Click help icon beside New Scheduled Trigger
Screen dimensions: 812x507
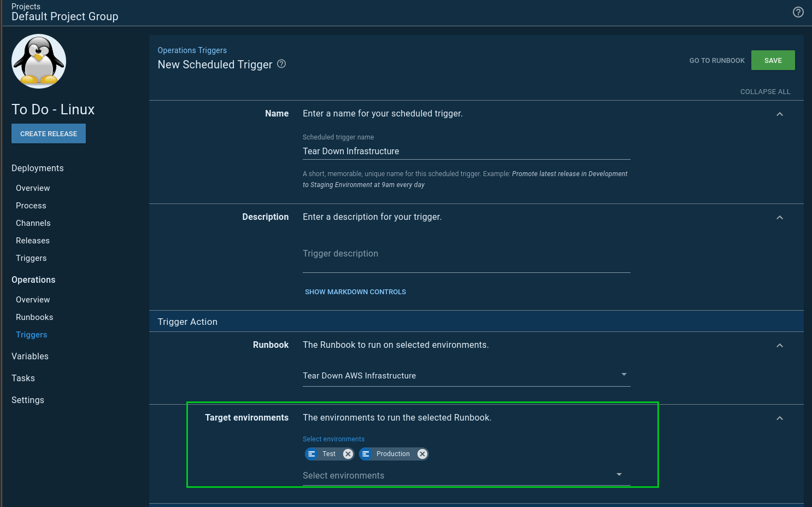281,64
